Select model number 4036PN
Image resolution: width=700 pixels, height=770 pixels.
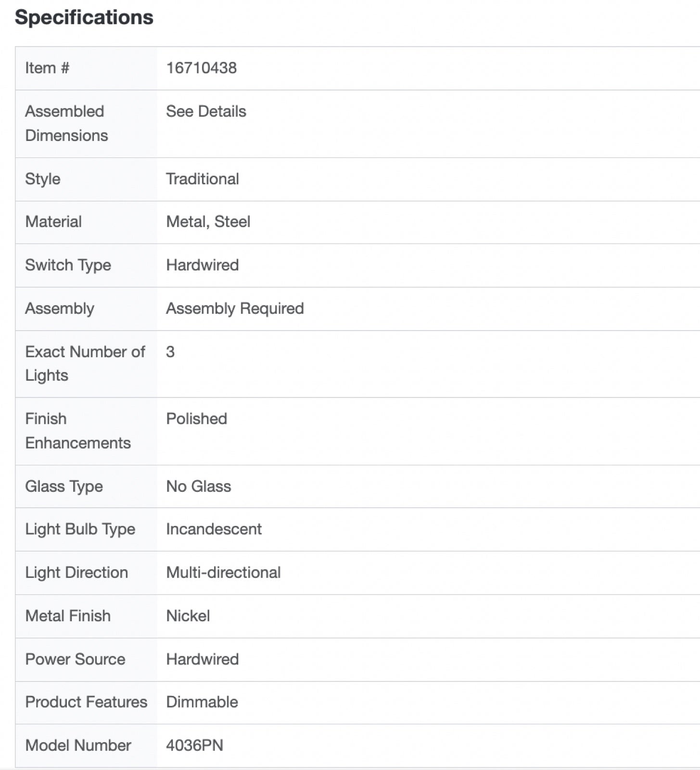tap(194, 745)
